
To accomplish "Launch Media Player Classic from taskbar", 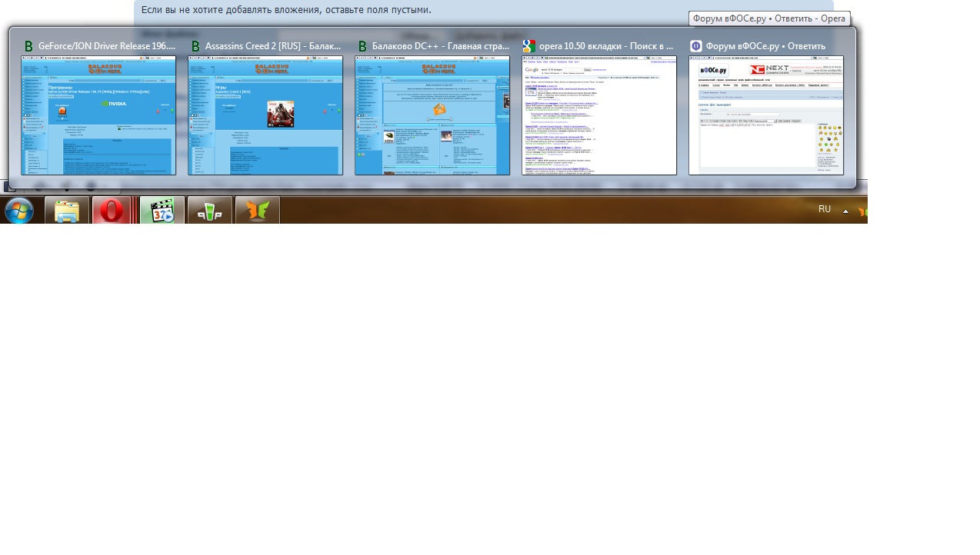I will click(162, 211).
